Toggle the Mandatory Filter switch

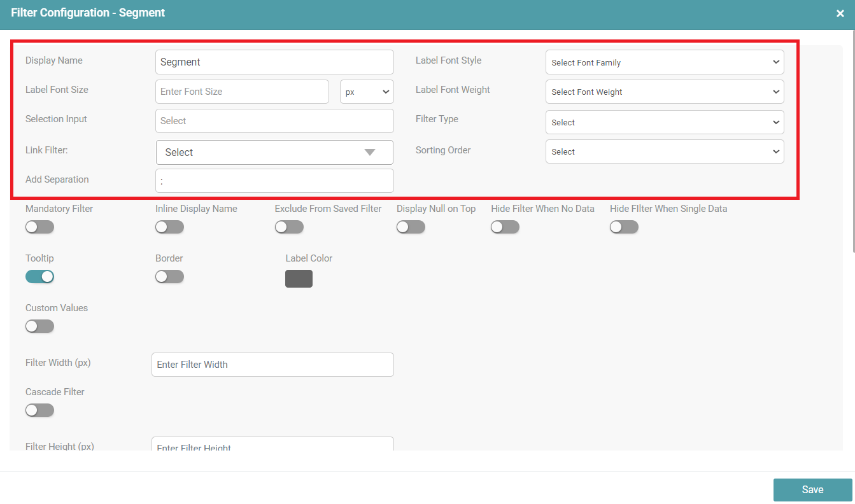pyautogui.click(x=39, y=227)
